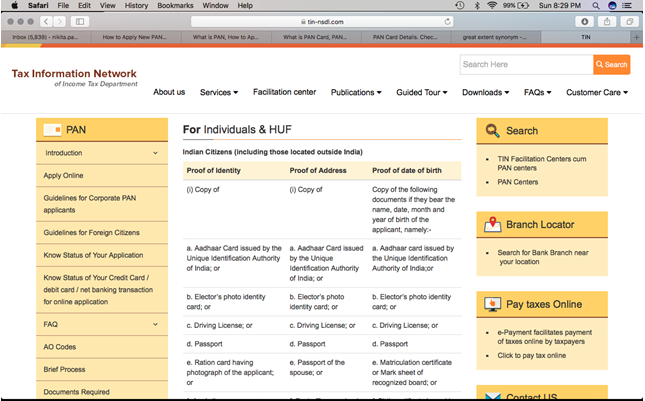
Task: Open the Facilitation center page
Action: [x=284, y=92]
